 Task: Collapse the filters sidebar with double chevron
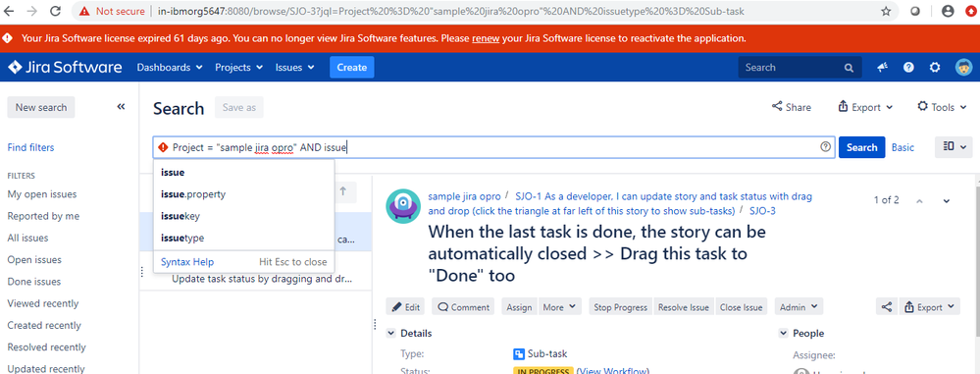[121, 107]
